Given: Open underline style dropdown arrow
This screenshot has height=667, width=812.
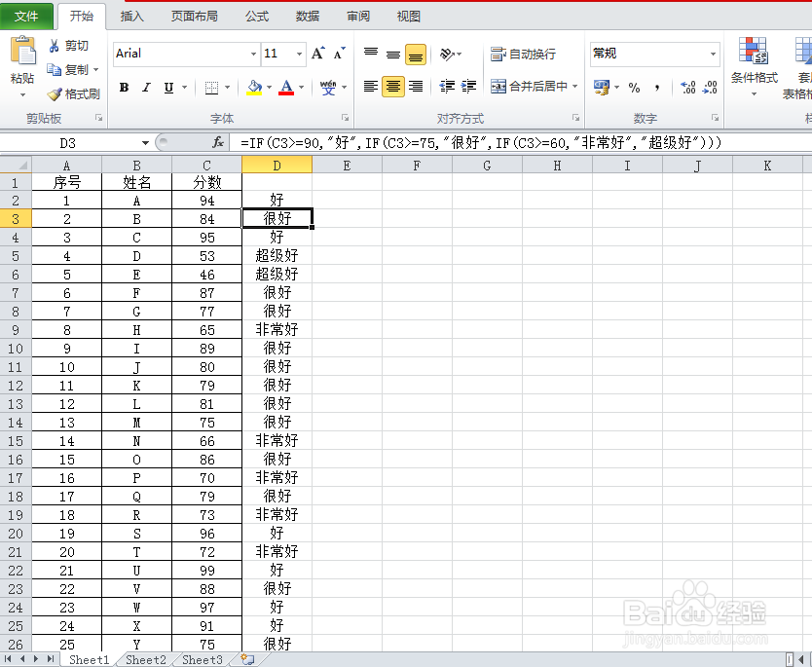Looking at the screenshot, I should coord(184,87).
